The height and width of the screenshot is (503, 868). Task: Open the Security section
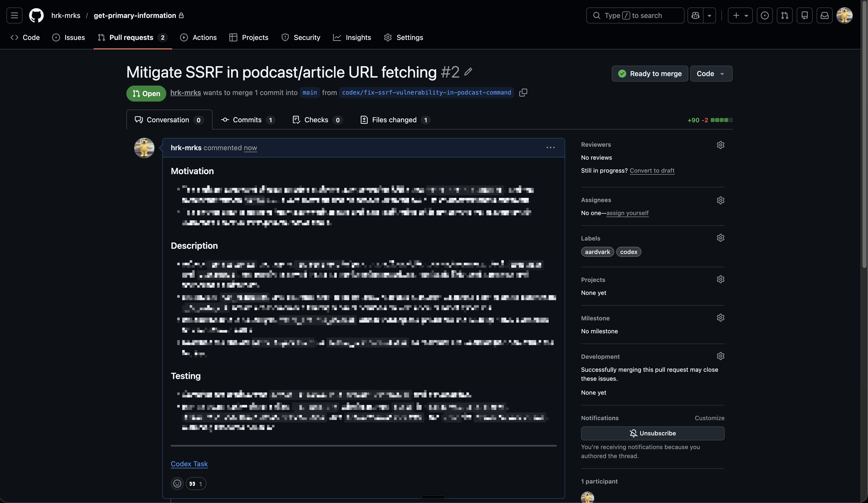tap(300, 37)
